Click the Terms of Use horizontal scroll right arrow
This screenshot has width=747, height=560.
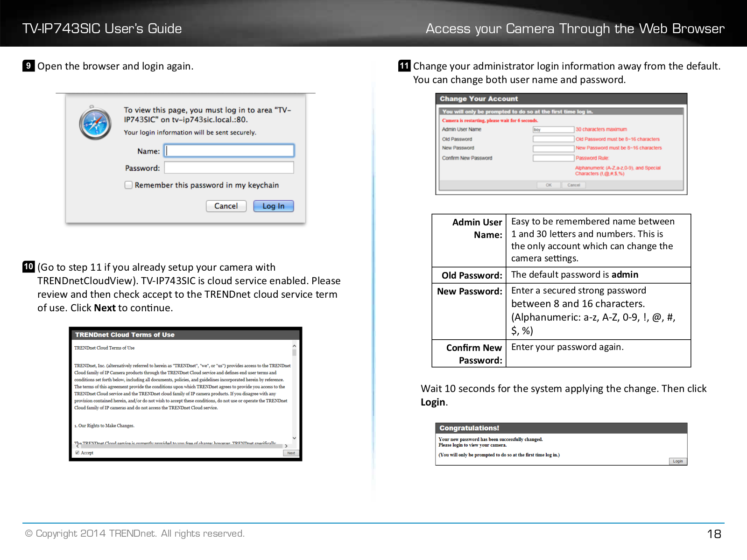286,446
